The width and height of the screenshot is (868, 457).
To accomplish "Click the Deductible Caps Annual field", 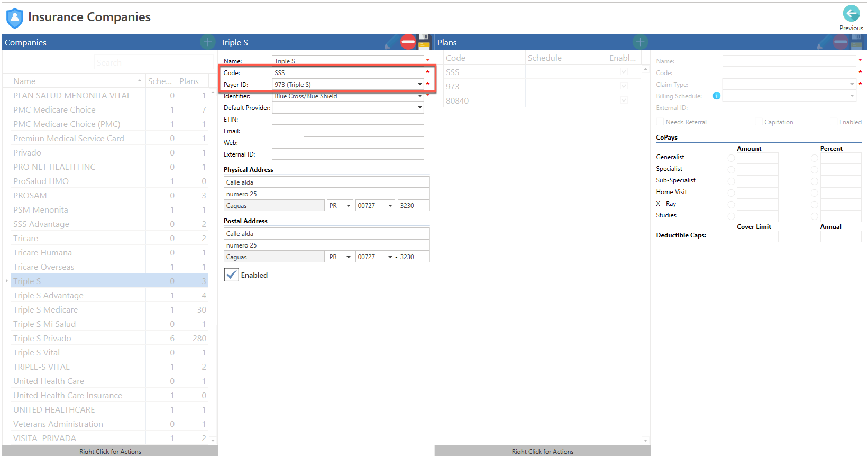I will [840, 236].
